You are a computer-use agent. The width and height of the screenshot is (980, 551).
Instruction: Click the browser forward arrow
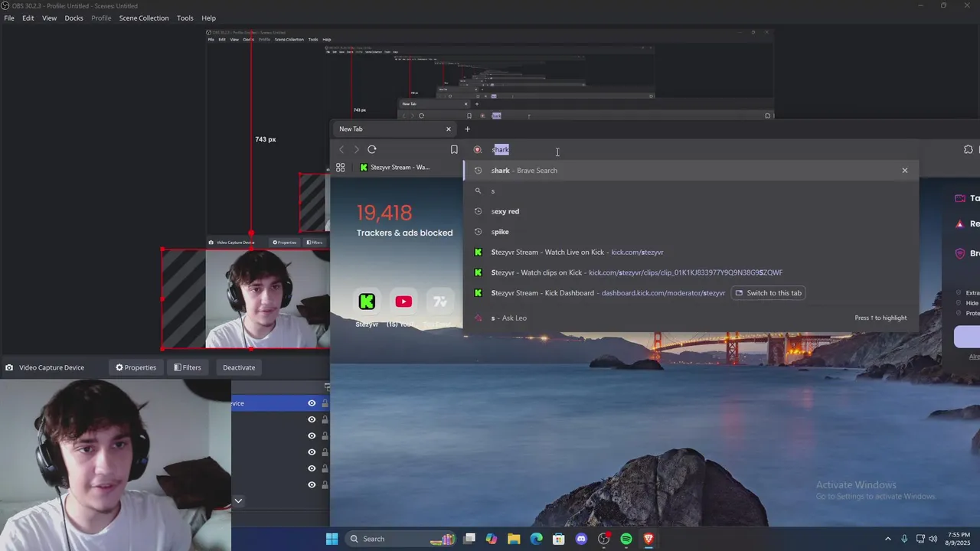point(356,149)
